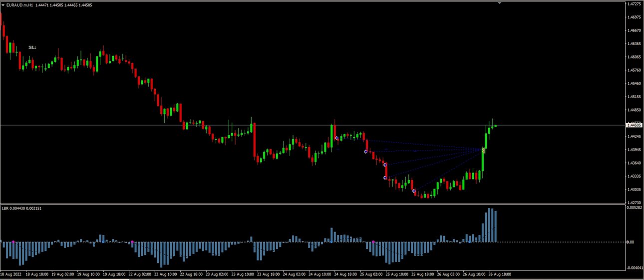This screenshot has width=644, height=280.
Task: Click price level 1.44850 on the scale
Action: [635, 110]
